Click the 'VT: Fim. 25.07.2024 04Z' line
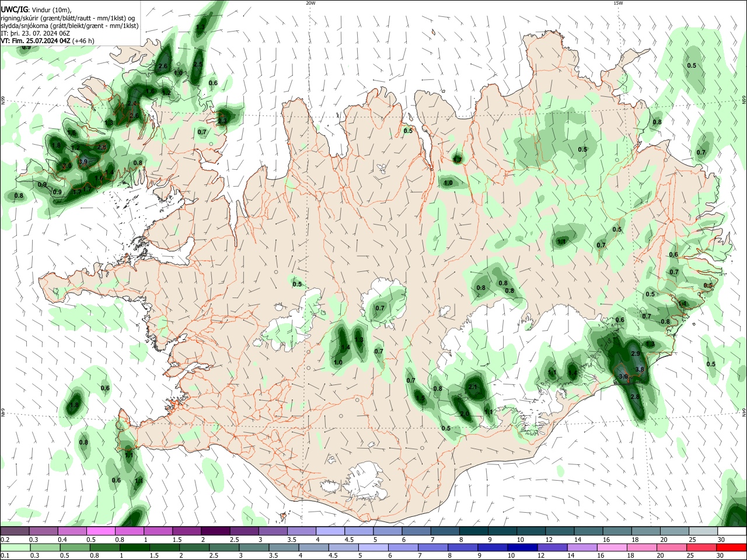 pyautogui.click(x=36, y=41)
